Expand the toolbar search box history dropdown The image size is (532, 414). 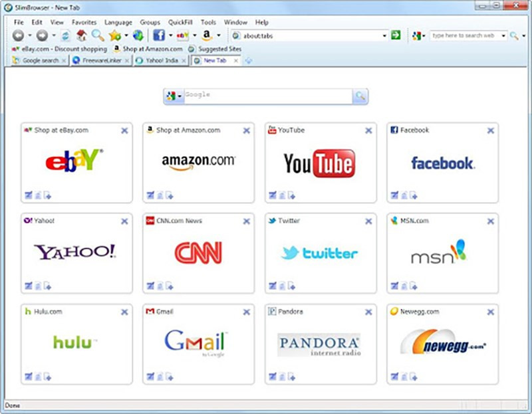(x=503, y=36)
